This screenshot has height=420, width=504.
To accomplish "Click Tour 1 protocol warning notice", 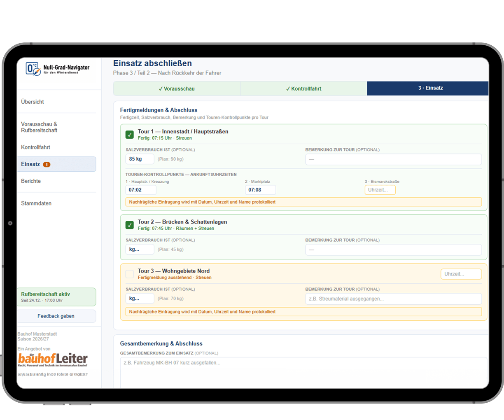I will pyautogui.click(x=303, y=202).
